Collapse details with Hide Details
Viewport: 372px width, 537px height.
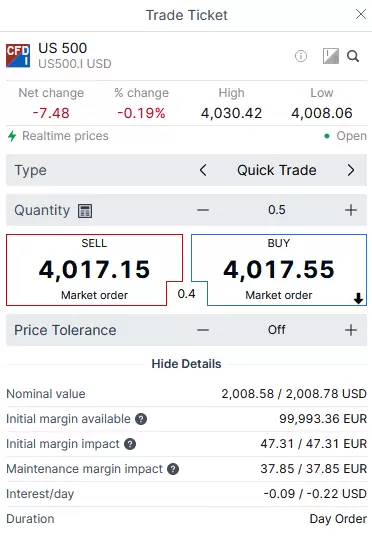click(x=186, y=364)
